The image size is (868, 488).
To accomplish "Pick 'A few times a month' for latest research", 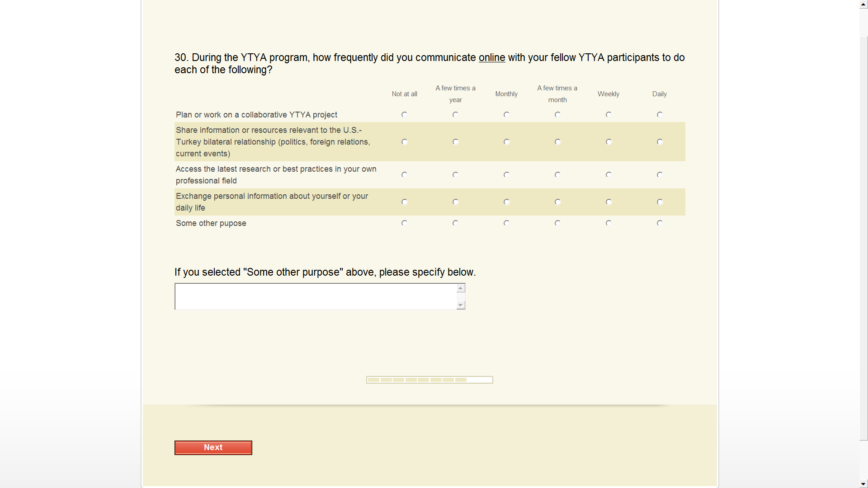I will click(557, 175).
